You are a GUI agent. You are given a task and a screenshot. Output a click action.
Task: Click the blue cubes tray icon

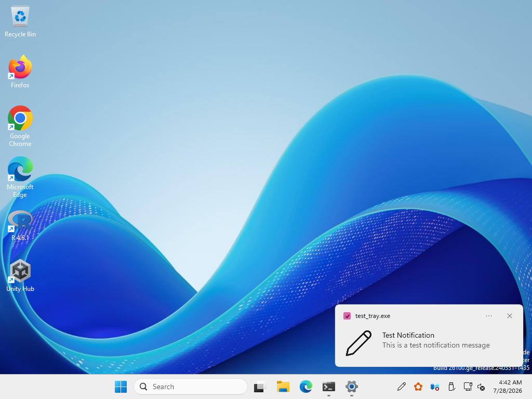pyautogui.click(x=435, y=387)
